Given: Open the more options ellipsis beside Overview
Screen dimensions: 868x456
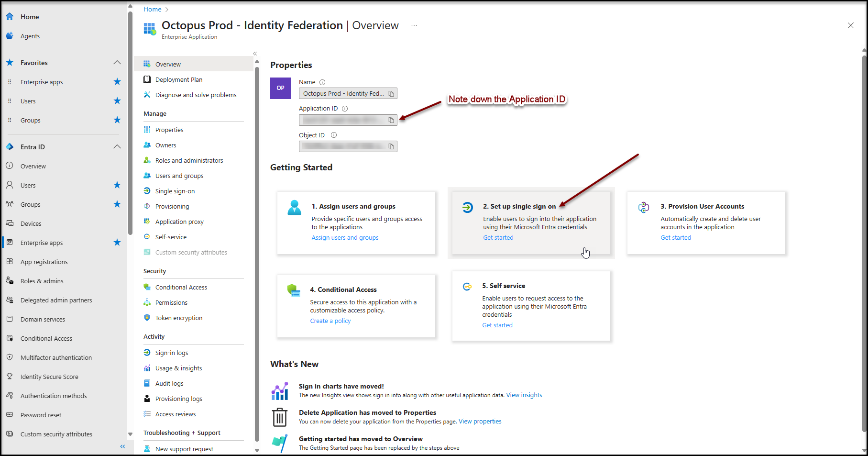Looking at the screenshot, I should pyautogui.click(x=414, y=25).
